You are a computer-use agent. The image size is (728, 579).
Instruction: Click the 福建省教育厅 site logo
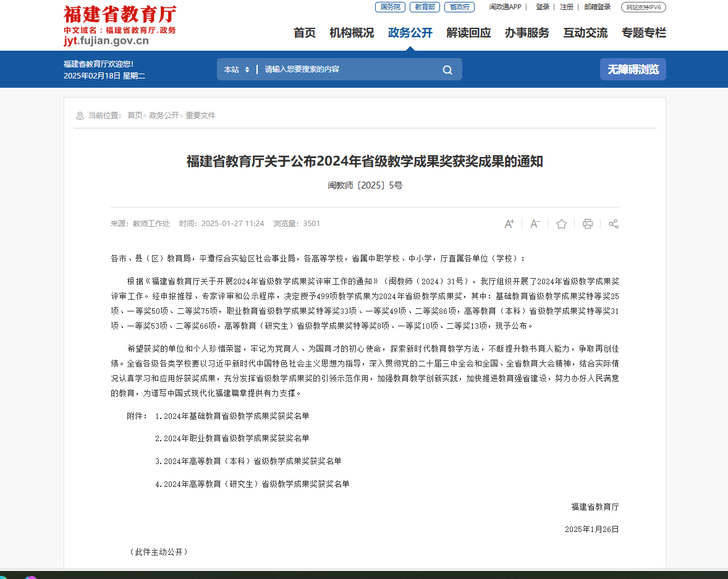(x=120, y=25)
